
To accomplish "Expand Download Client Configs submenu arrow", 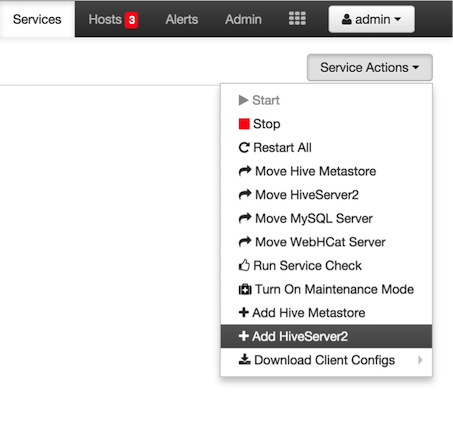I will click(x=420, y=360).
